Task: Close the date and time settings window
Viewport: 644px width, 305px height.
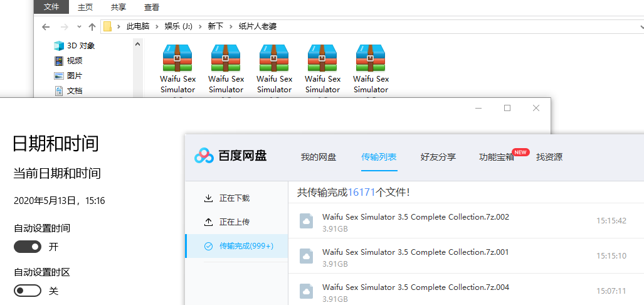Action: 536,108
